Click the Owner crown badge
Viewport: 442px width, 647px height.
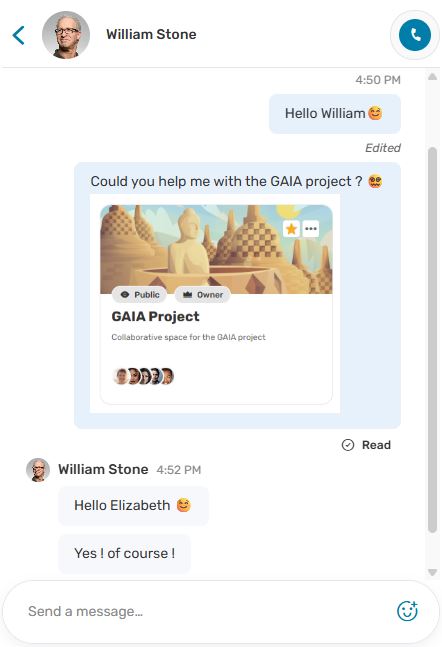pyautogui.click(x=202, y=295)
